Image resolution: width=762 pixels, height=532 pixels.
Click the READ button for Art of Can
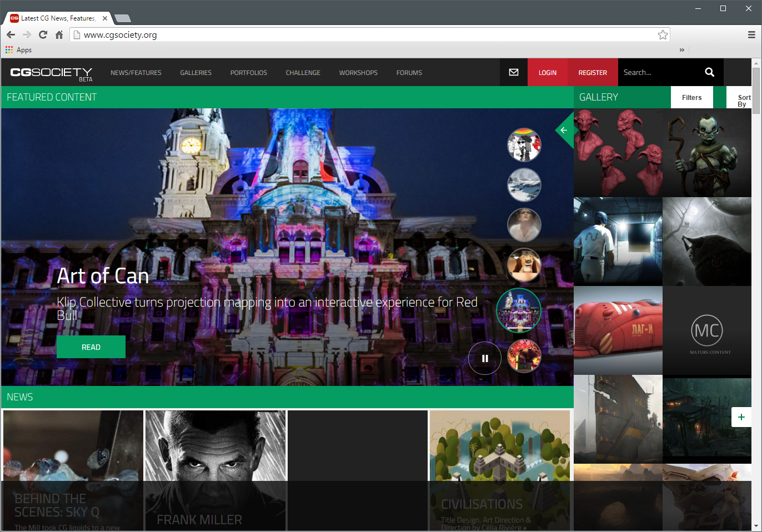tap(91, 347)
